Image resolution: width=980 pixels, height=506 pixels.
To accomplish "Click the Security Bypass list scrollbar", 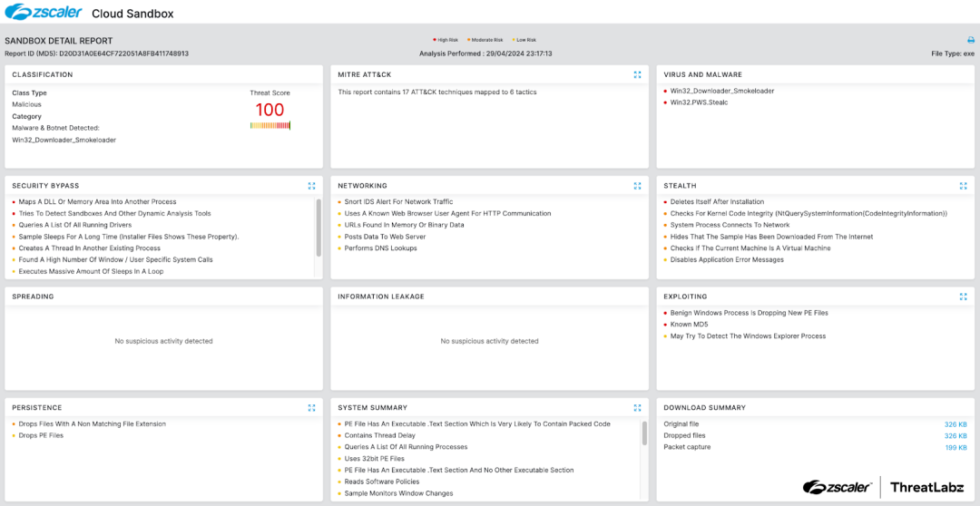I will click(x=318, y=218).
